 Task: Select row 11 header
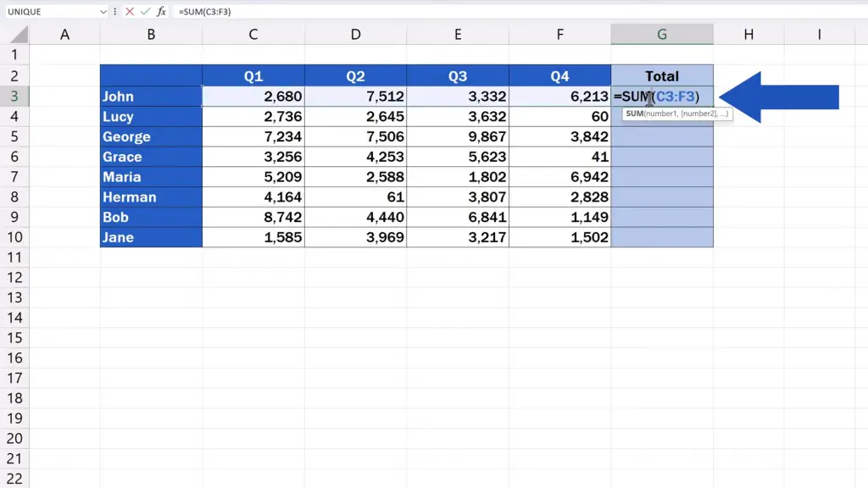pyautogui.click(x=14, y=258)
